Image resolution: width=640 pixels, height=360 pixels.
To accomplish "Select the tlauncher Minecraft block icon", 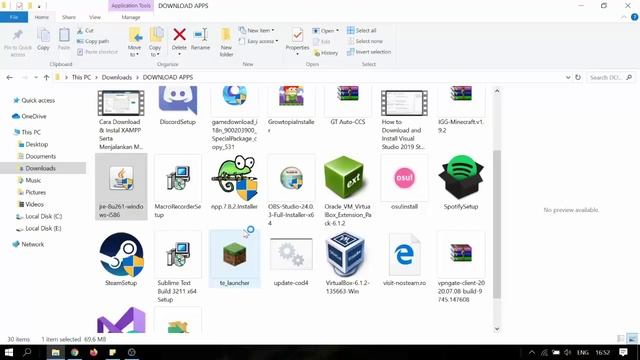I will 235,253.
